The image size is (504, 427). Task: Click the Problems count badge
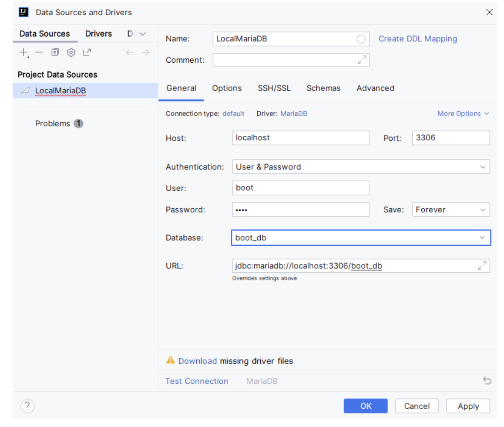pyautogui.click(x=78, y=124)
